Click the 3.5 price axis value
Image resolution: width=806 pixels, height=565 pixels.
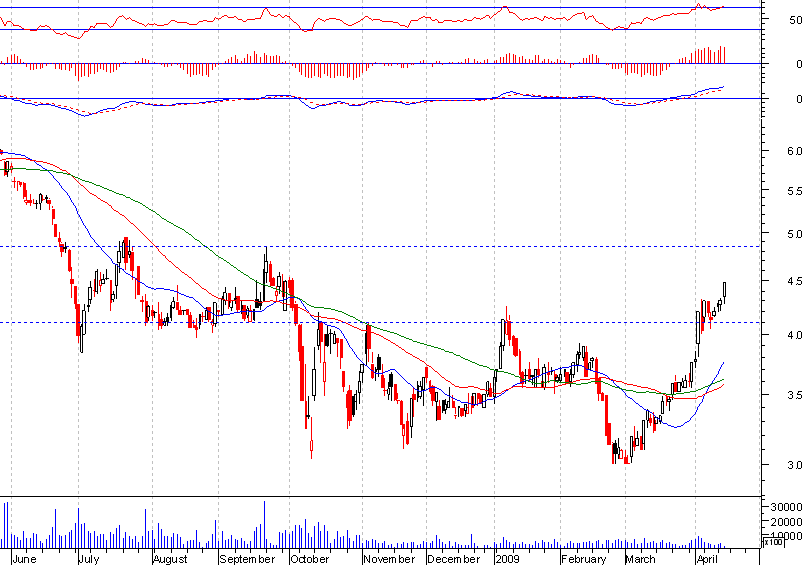coord(795,395)
